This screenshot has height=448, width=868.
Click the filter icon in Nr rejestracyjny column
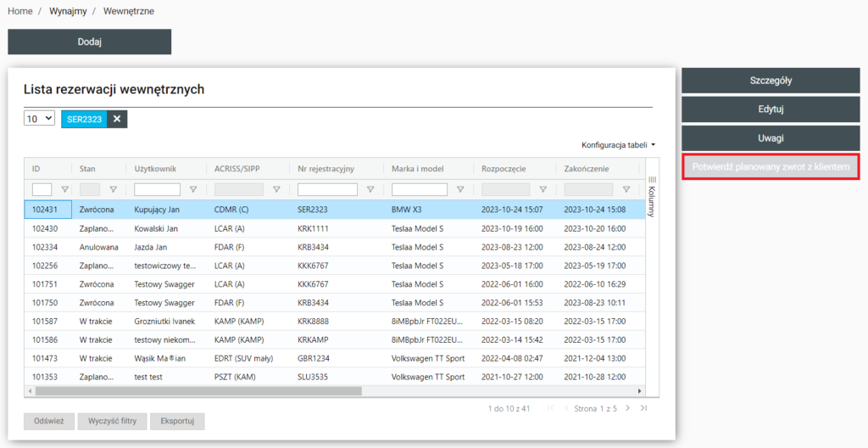tap(370, 190)
